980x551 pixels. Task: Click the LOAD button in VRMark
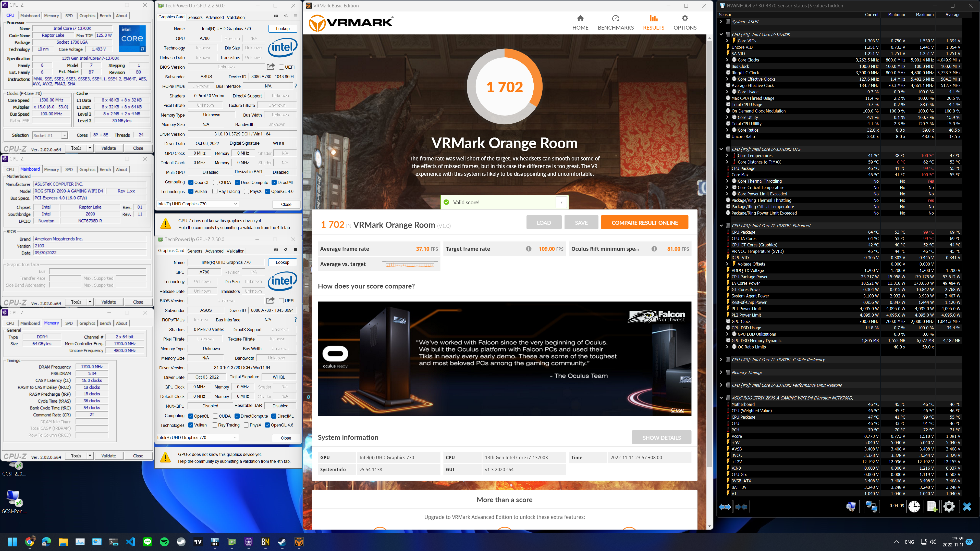pyautogui.click(x=544, y=222)
